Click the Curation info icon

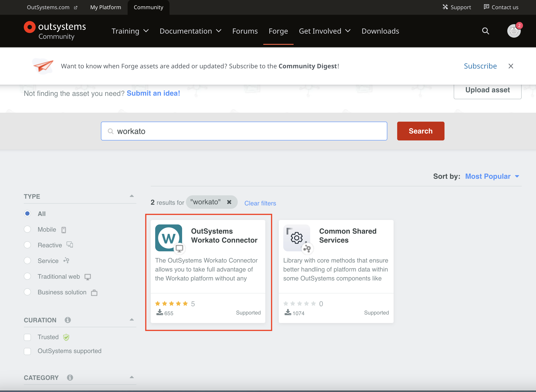point(68,320)
